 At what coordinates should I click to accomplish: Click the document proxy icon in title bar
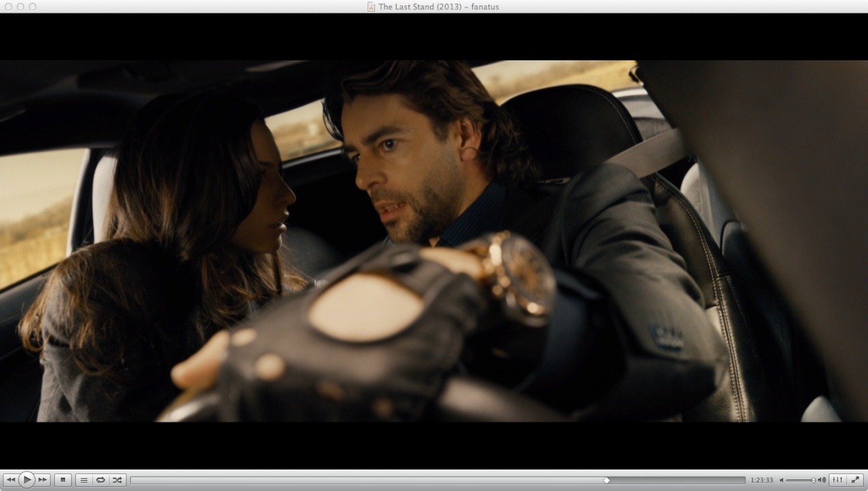point(371,7)
